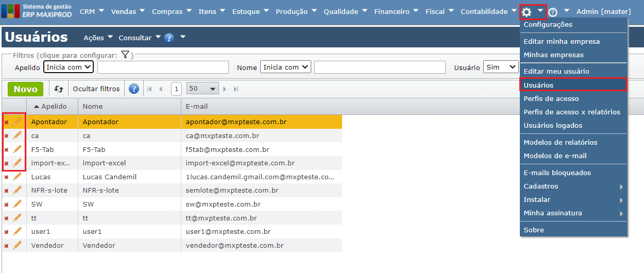Open the 50 page size dropdown
The height and width of the screenshot is (273, 644).
coord(202,89)
